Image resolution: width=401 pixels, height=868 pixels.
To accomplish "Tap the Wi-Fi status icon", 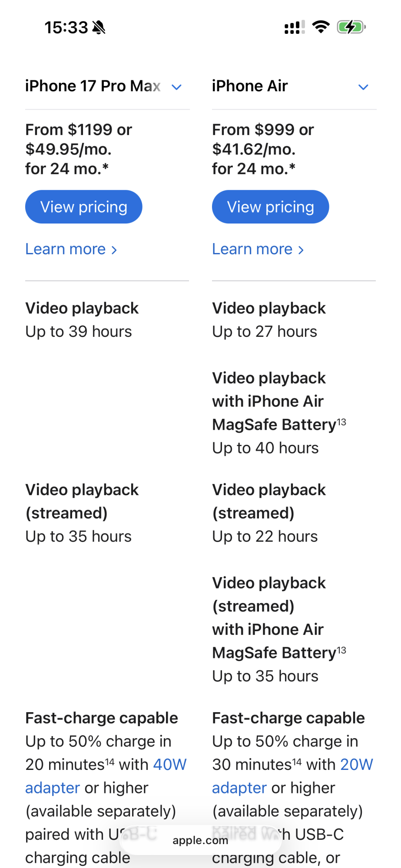I will coord(321,27).
